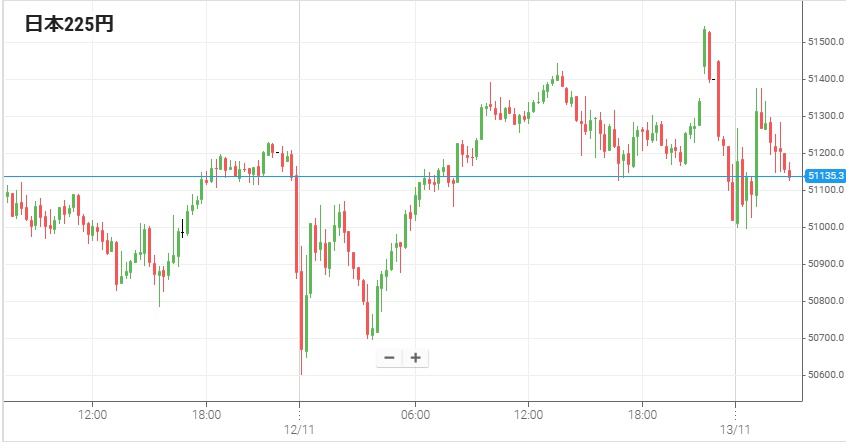Click the 51500.0 price axis label
This screenshot has width=846, height=442.
click(824, 42)
